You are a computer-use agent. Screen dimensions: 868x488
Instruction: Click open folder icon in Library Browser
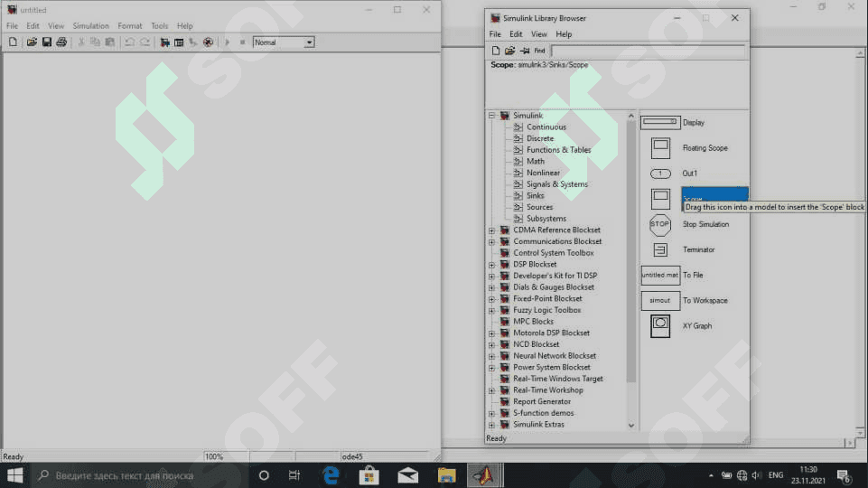coord(509,51)
